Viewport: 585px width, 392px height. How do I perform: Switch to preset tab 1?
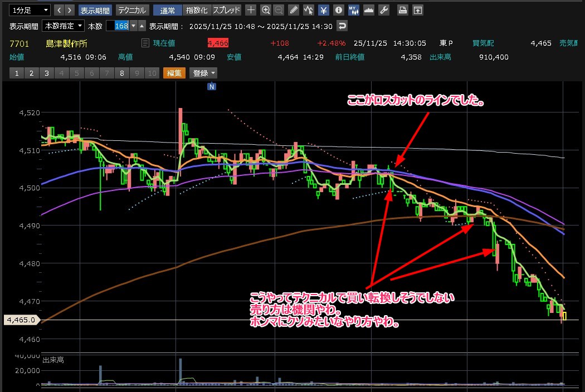[x=17, y=73]
